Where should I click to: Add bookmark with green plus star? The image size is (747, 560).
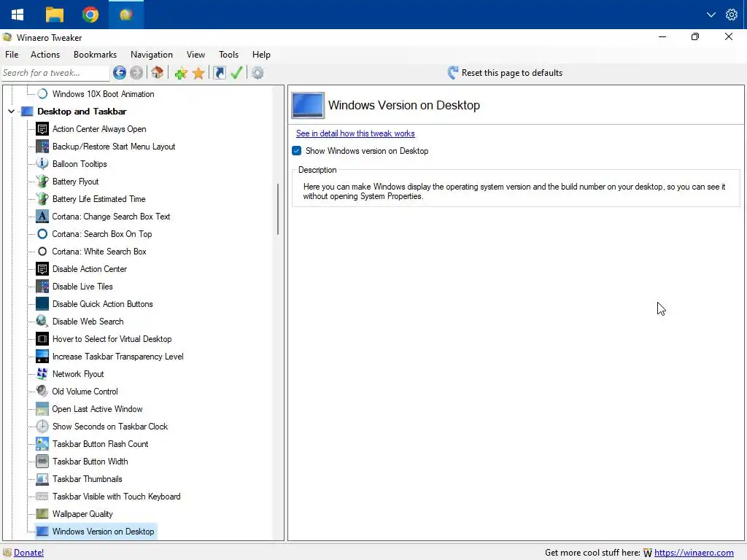click(x=181, y=73)
